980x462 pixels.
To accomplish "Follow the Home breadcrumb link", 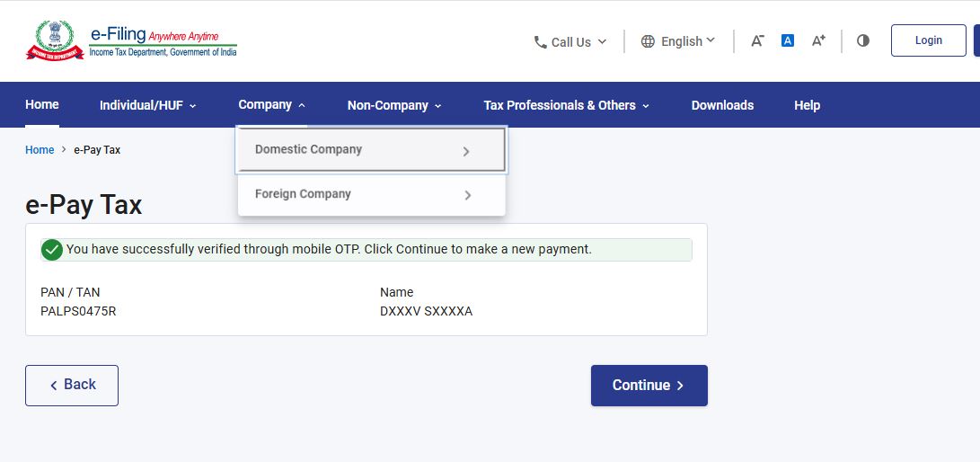I will click(x=40, y=150).
